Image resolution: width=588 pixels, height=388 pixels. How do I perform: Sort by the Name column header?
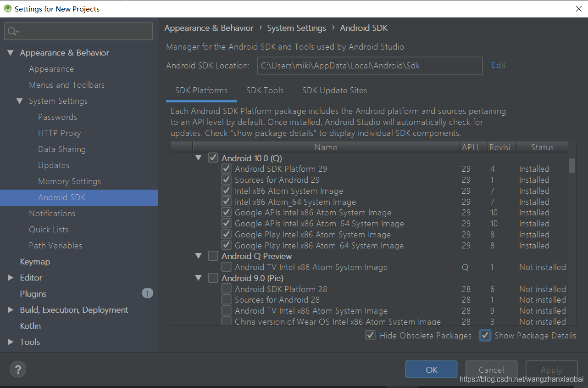[326, 147]
